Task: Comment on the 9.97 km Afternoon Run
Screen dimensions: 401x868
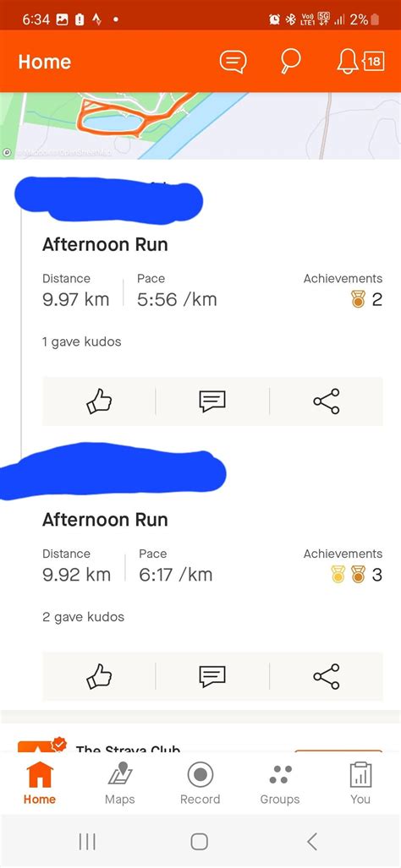Action: pyautogui.click(x=212, y=401)
